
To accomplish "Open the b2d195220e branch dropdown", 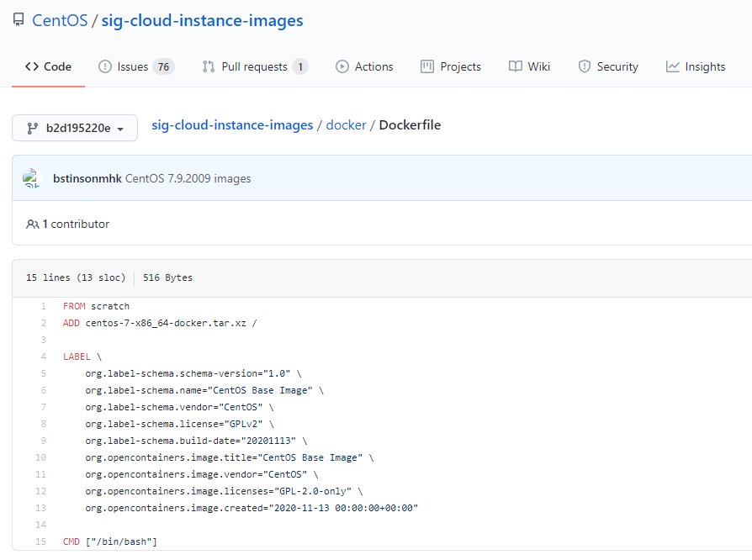I will coord(75,128).
